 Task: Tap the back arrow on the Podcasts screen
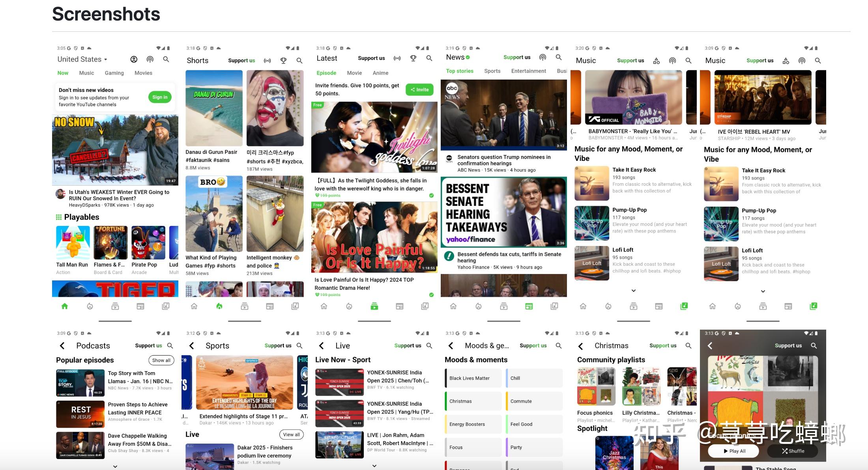[62, 346]
